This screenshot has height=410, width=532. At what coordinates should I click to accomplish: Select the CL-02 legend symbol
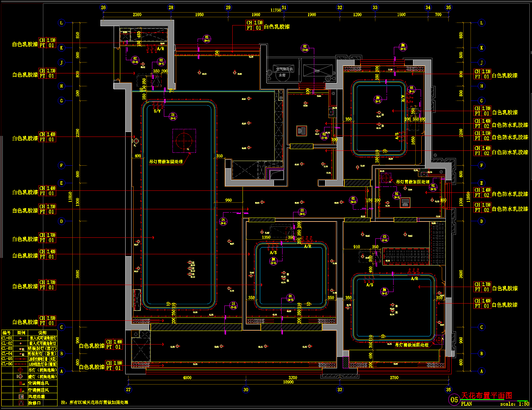[21, 344]
